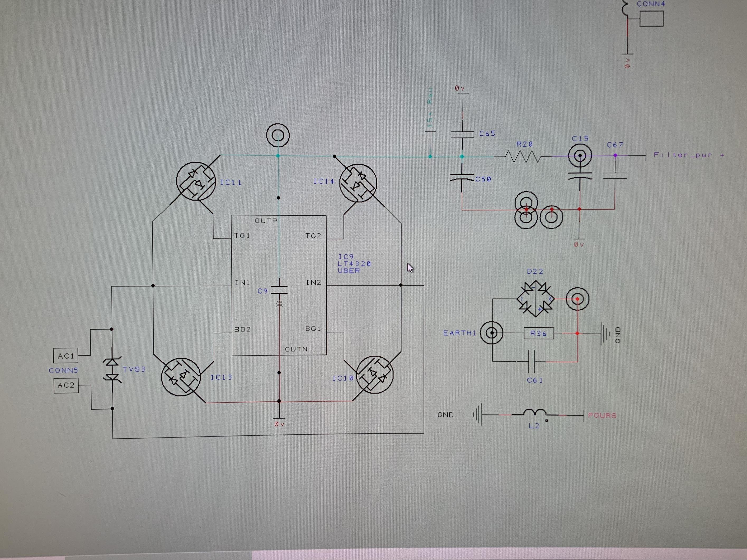Image resolution: width=747 pixels, height=560 pixels.
Task: Select the AC1 connector box
Action: [66, 356]
